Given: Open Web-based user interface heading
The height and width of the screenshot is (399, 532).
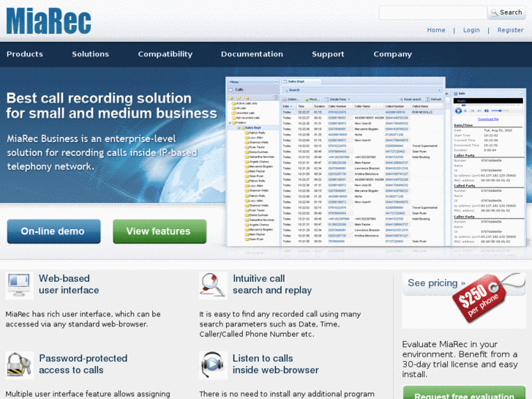Looking at the screenshot, I should pos(69,284).
